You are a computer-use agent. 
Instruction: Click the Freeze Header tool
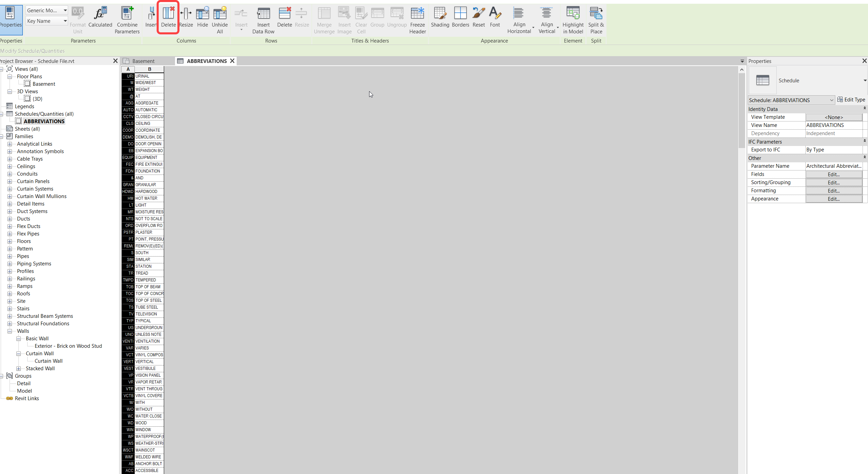click(417, 19)
